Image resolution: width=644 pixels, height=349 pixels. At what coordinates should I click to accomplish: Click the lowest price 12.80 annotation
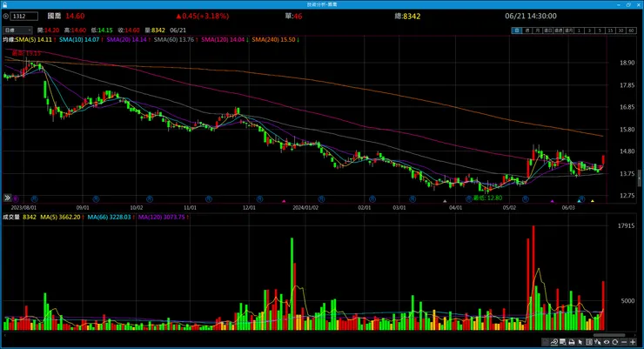tap(487, 198)
